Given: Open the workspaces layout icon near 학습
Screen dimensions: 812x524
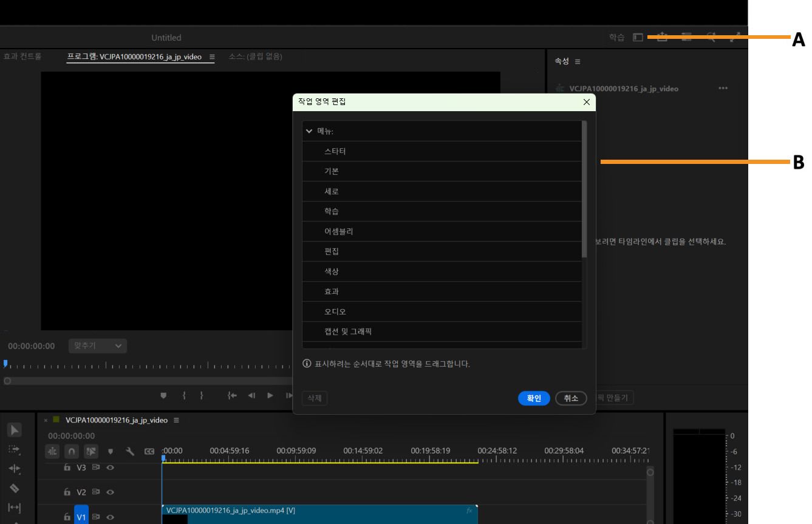Looking at the screenshot, I should 638,37.
